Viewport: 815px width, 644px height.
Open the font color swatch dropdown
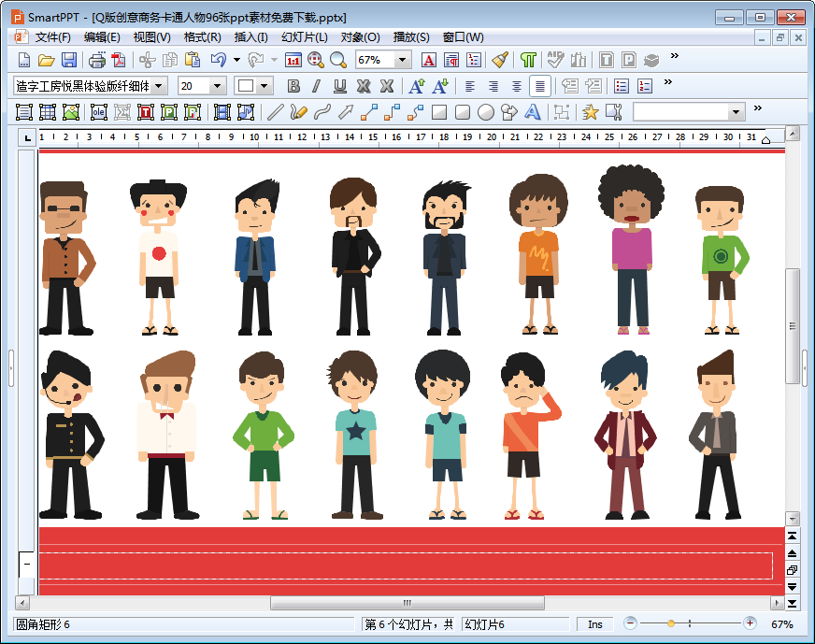tap(265, 86)
